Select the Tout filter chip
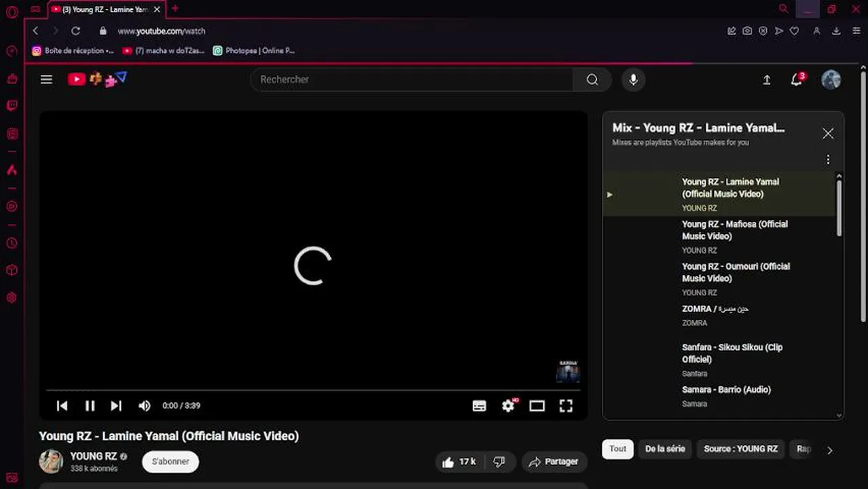Viewport: 868px width, 489px height. pyautogui.click(x=617, y=449)
